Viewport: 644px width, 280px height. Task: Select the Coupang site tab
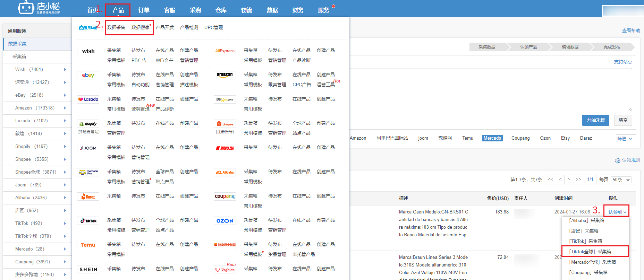point(520,138)
